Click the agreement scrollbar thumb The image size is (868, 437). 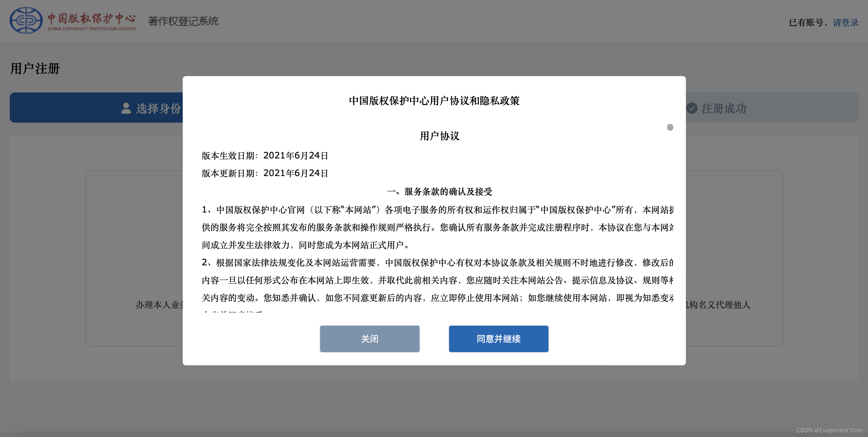[x=670, y=127]
